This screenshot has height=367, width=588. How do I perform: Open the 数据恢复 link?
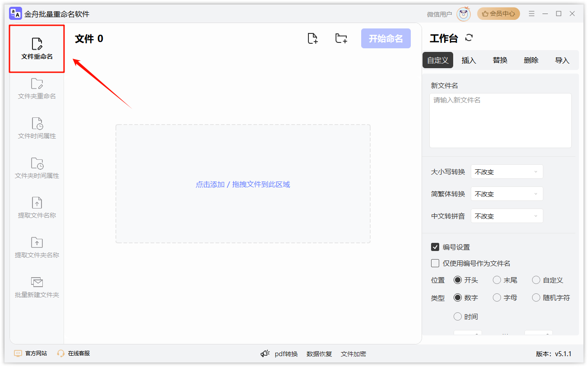tap(319, 353)
